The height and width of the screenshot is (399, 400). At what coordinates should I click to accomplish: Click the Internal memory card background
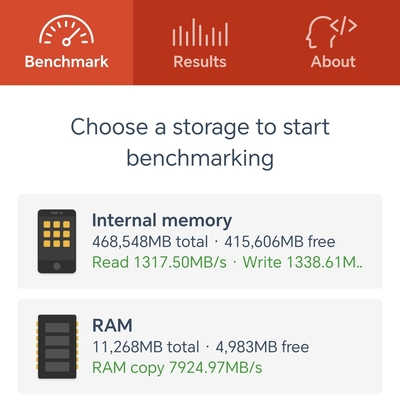[200, 241]
